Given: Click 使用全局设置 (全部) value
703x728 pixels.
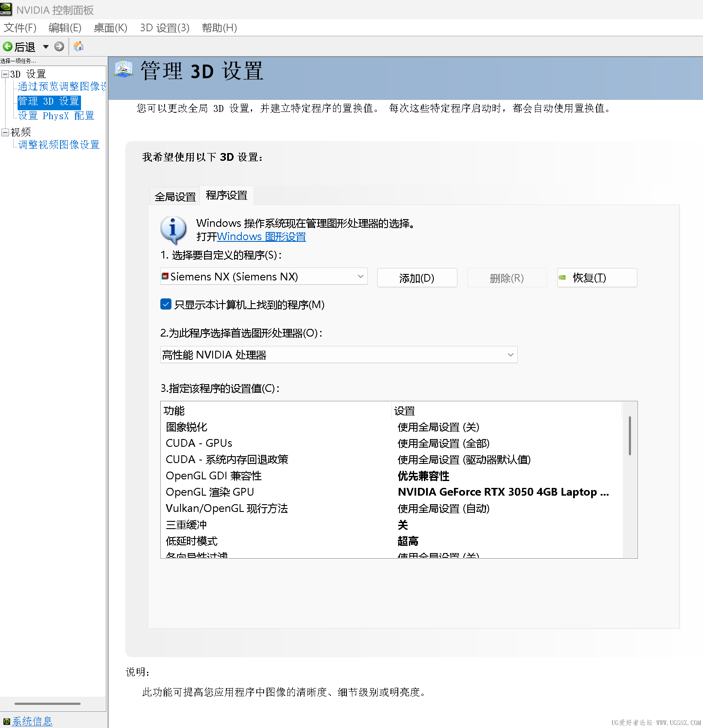Looking at the screenshot, I should pos(443,443).
